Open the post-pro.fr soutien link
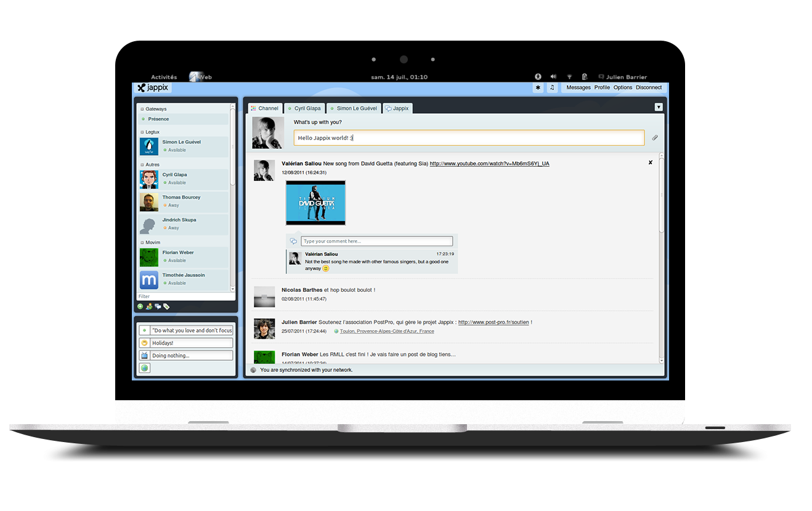The width and height of the screenshot is (812, 511). (493, 322)
